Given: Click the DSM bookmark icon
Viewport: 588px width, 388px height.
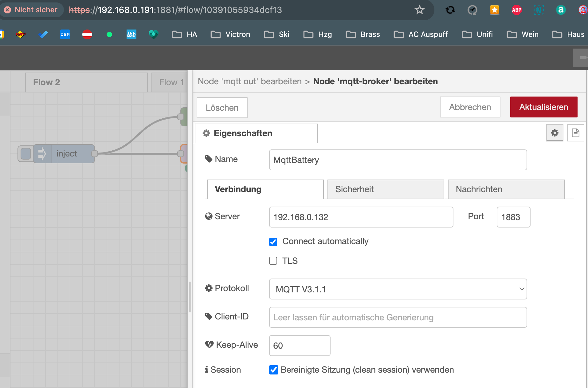Looking at the screenshot, I should point(65,34).
